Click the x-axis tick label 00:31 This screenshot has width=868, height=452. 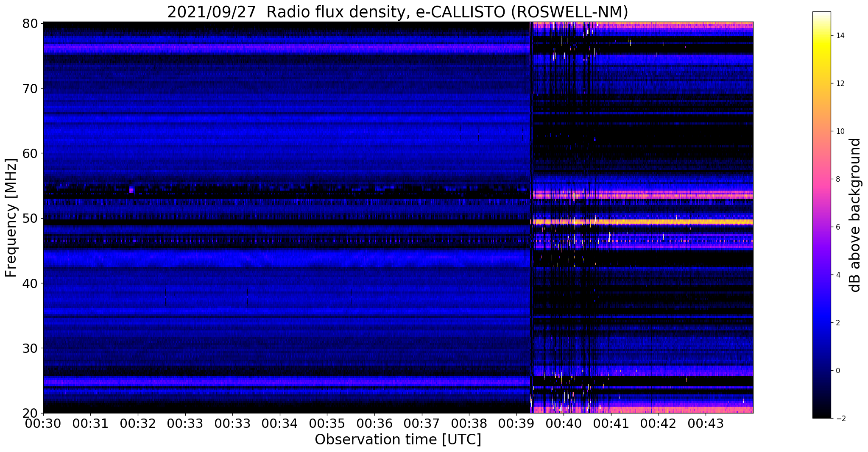[90, 424]
